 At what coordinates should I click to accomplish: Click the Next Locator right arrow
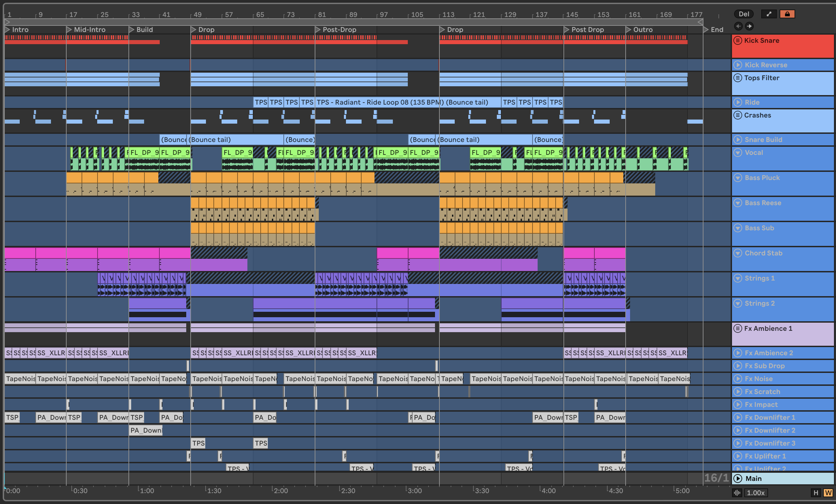click(x=749, y=26)
